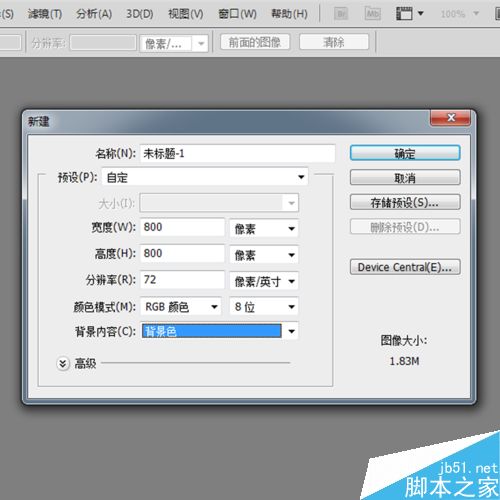Click the 取消 button

pyautogui.click(x=405, y=177)
